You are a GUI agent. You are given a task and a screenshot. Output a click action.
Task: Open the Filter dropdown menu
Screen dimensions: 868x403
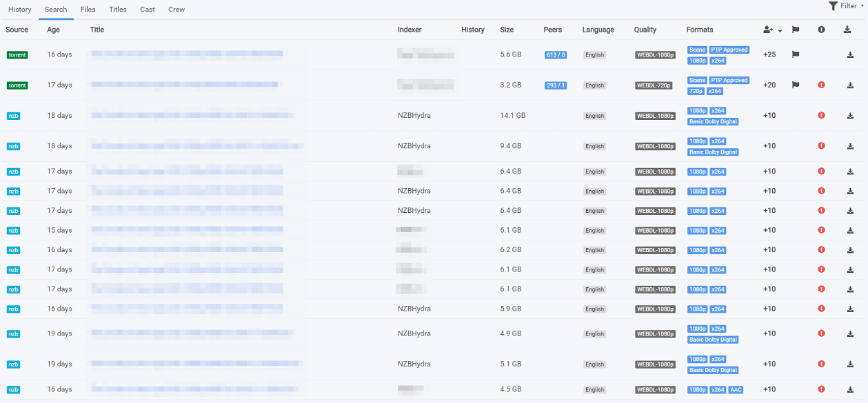coord(846,6)
